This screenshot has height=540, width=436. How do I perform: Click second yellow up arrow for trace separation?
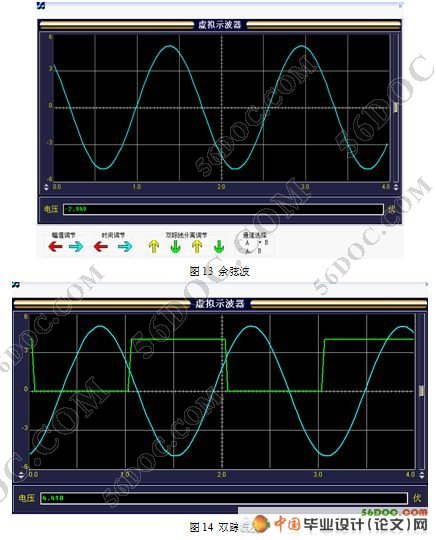click(197, 247)
